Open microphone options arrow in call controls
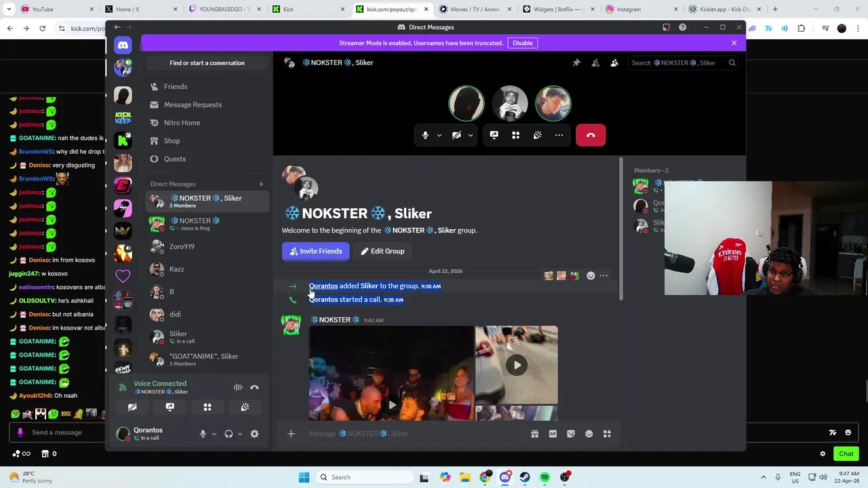Screen dimensions: 868x488 coord(439,136)
